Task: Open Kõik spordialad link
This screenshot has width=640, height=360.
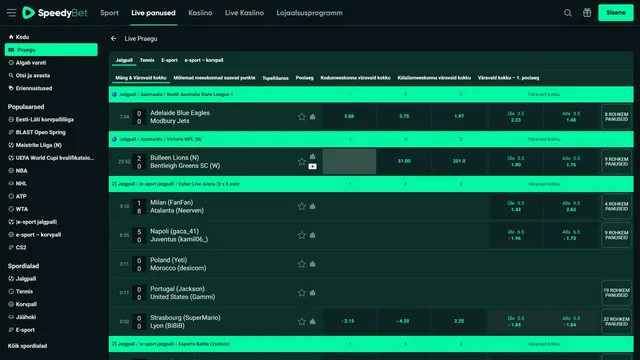Action: 27,346
